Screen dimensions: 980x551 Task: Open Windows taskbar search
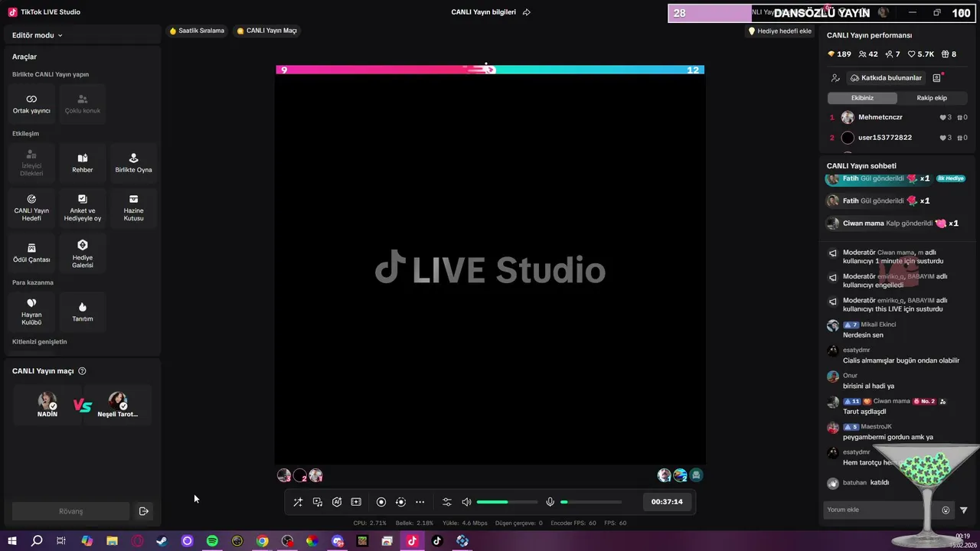(x=37, y=541)
